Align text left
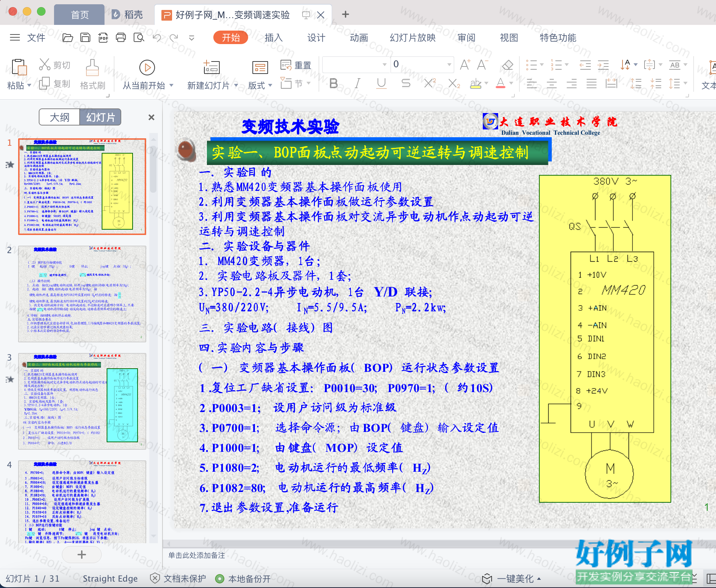Screen dimensions: 716x588 point(531,84)
